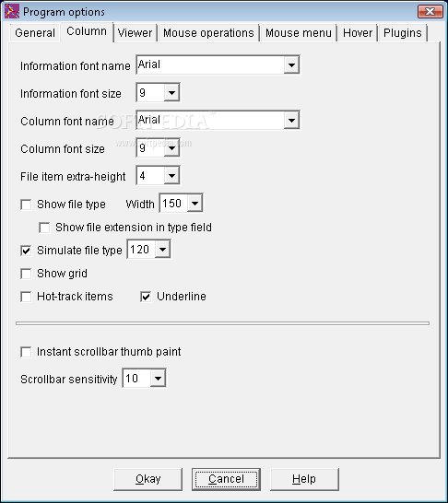This screenshot has height=503, width=448.
Task: Open the Scrollbar sensitivity dropdown
Action: click(x=158, y=379)
